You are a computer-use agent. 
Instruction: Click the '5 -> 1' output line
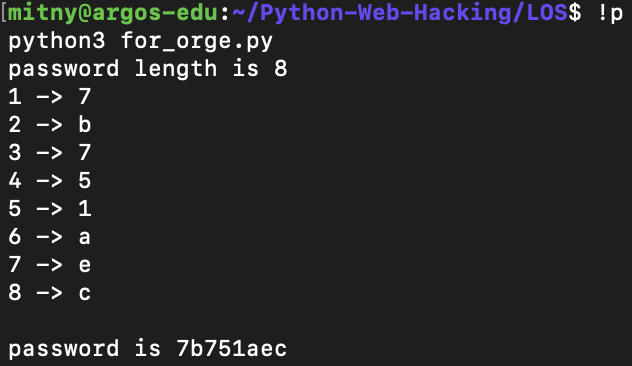tap(50, 208)
